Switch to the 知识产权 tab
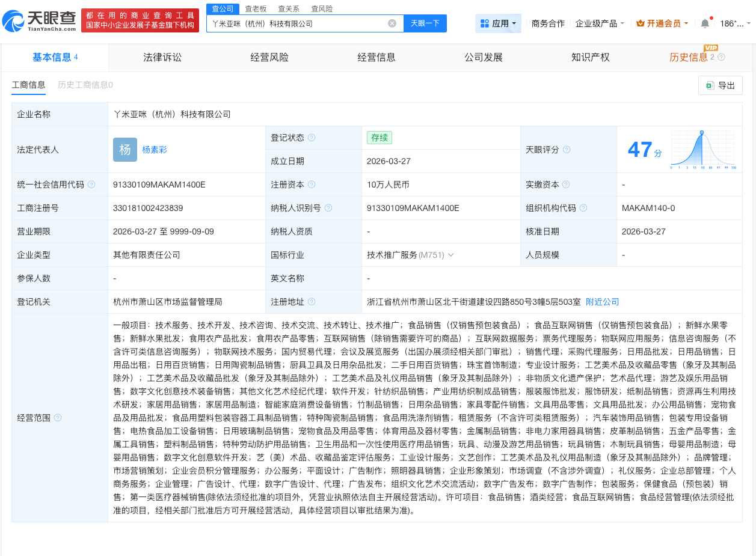Viewport: 756px width, 556px height. [x=590, y=57]
